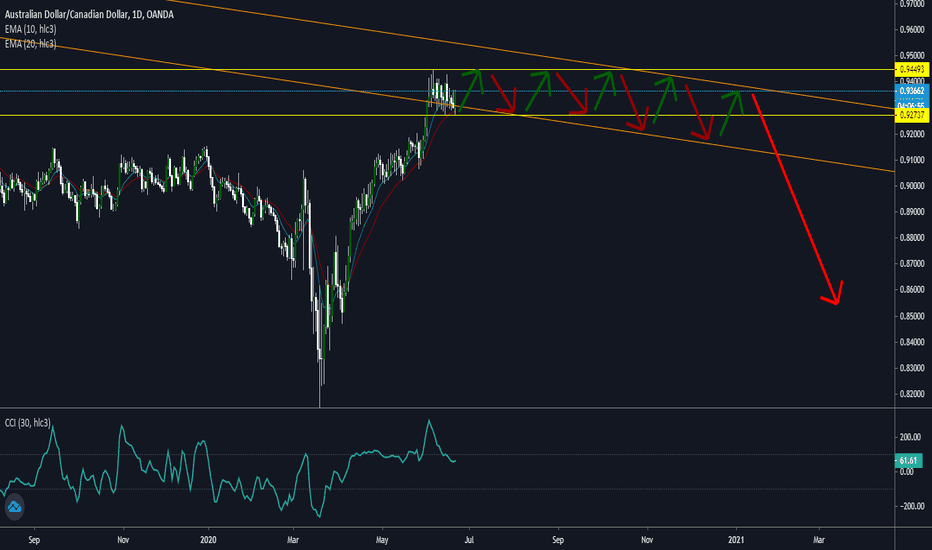Click the EMA (10, hlc3) indicator label

click(30, 29)
